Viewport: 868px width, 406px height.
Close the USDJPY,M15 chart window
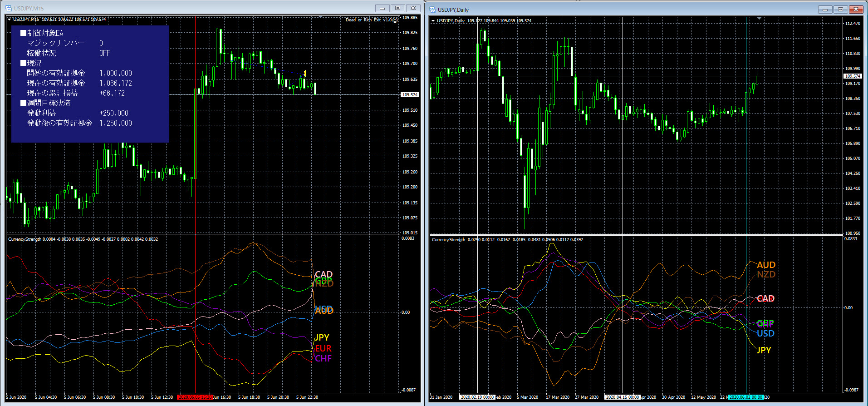click(413, 8)
